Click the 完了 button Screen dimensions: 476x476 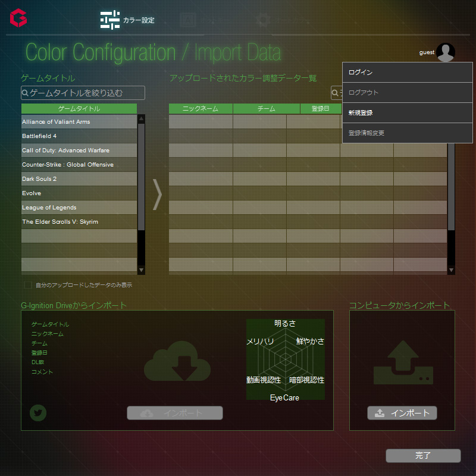[423, 456]
